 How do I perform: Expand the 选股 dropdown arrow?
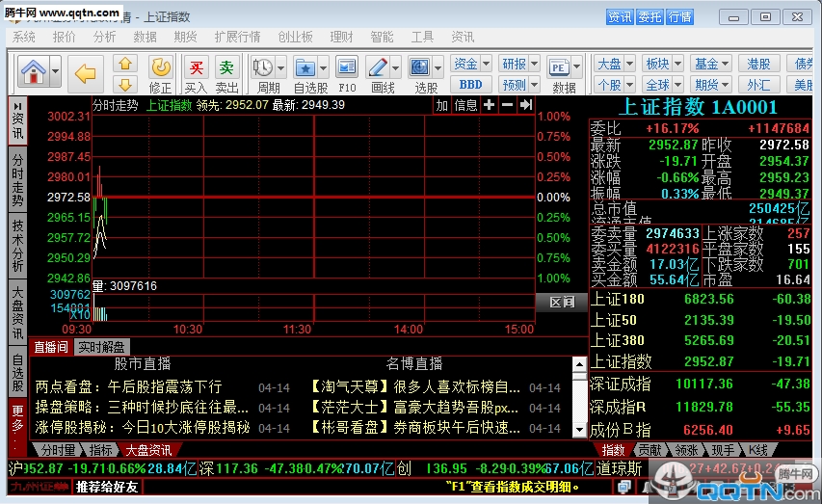438,67
